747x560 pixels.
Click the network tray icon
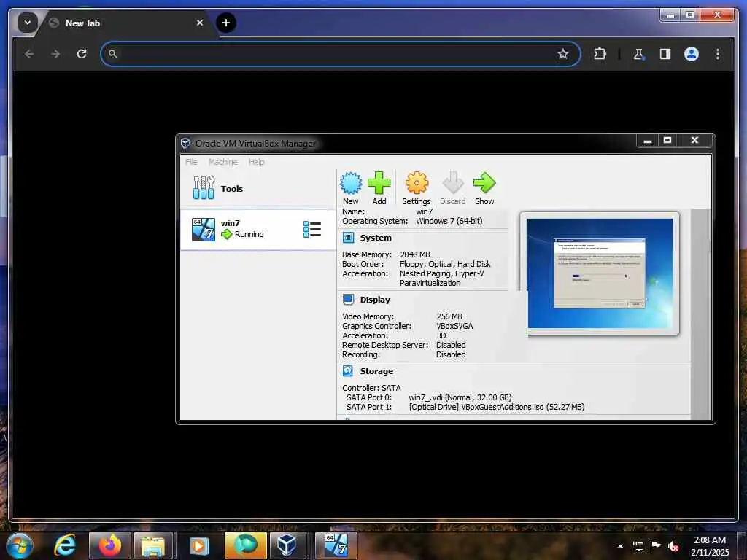click(638, 546)
